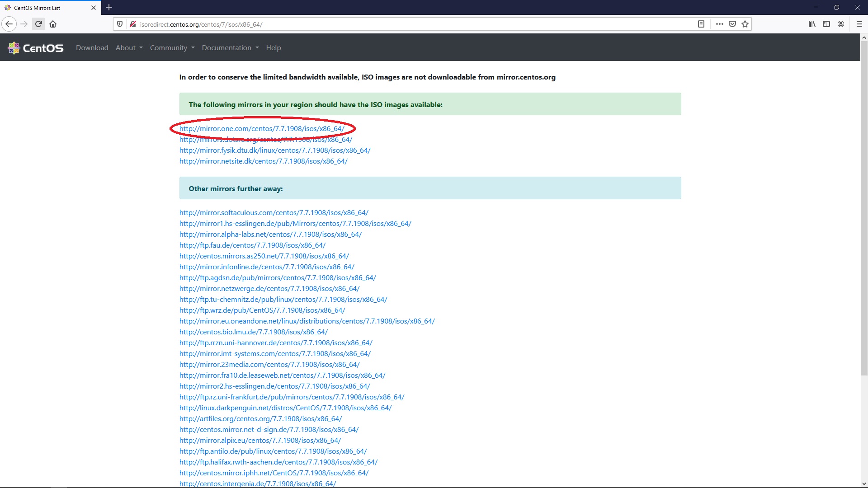868x488 pixels.
Task: Open the ftp.agdsn.de mirror link
Action: [x=278, y=278]
